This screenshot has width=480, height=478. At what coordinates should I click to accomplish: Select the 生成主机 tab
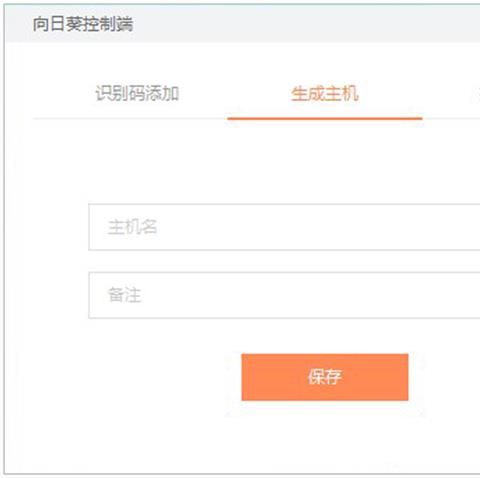[x=325, y=93]
